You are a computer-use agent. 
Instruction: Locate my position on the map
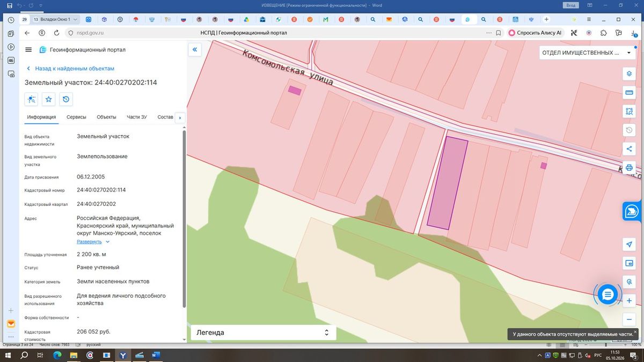coord(630,245)
